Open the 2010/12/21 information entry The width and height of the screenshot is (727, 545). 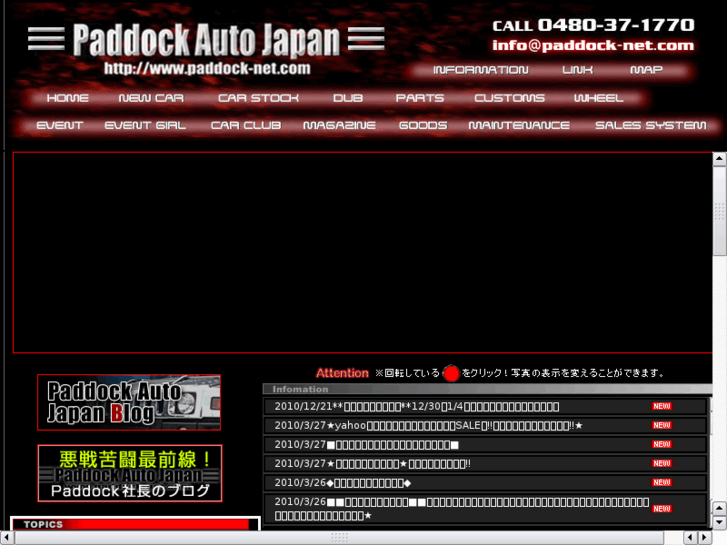point(486,407)
